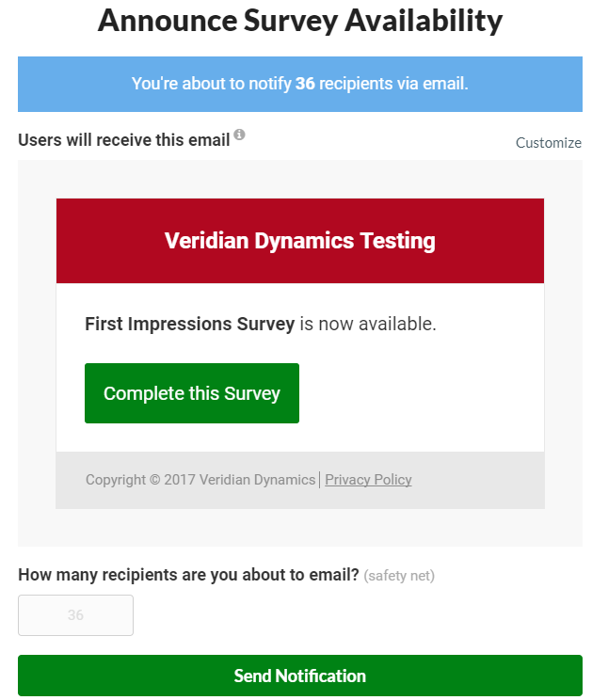Click the safety net hint label
The height and width of the screenshot is (700, 592).
(x=399, y=576)
